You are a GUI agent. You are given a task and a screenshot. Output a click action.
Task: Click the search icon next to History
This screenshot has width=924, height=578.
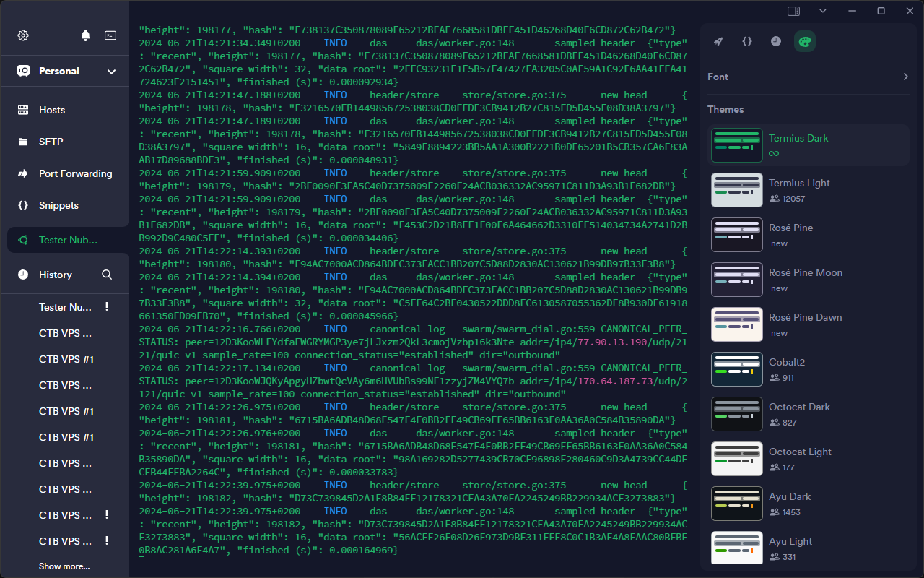click(x=107, y=275)
